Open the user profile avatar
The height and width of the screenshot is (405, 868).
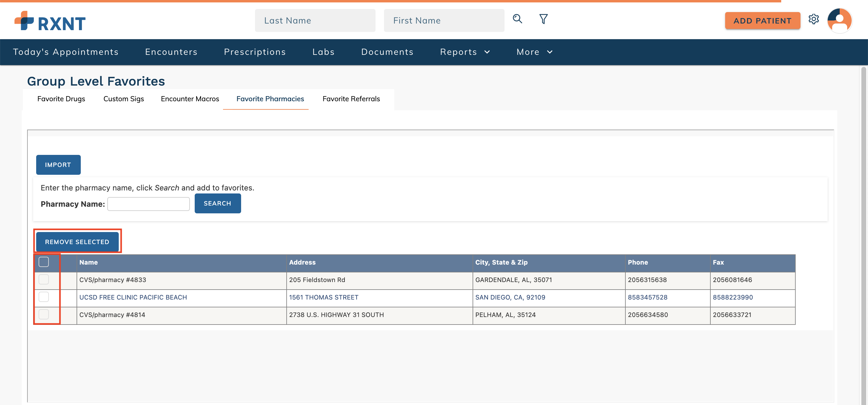coord(839,20)
